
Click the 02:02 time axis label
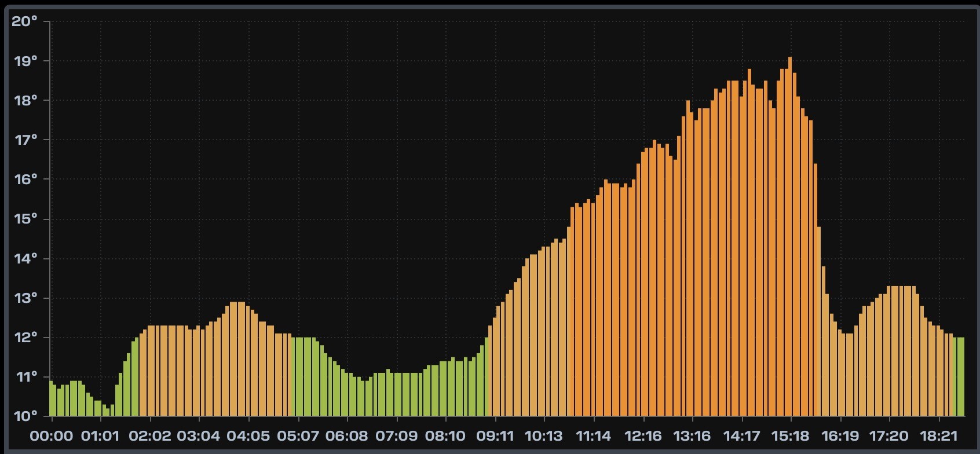(150, 435)
